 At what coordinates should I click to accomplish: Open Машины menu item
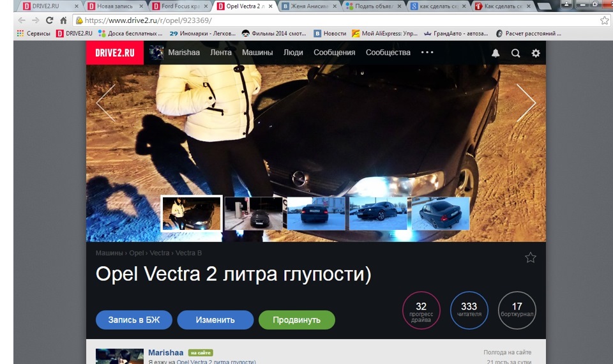point(257,52)
